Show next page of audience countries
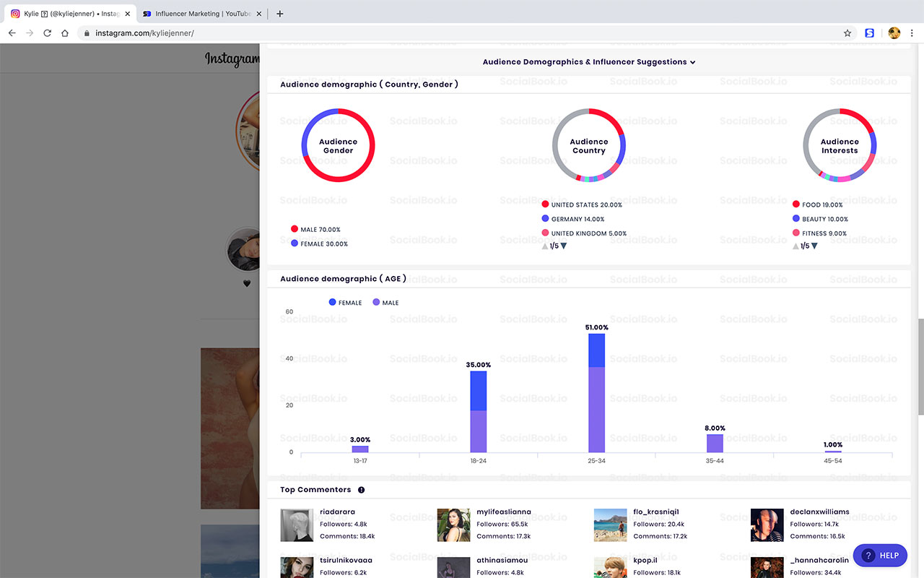 [564, 246]
